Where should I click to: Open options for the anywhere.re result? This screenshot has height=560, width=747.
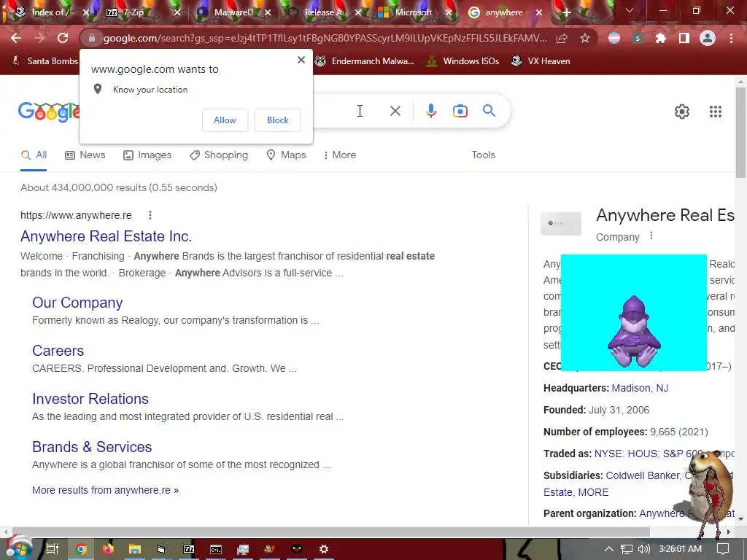[150, 215]
